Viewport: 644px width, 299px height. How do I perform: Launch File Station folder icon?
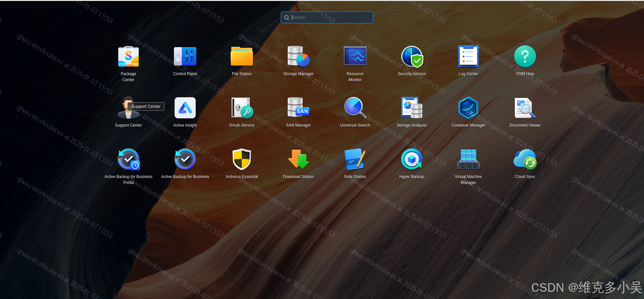(242, 56)
